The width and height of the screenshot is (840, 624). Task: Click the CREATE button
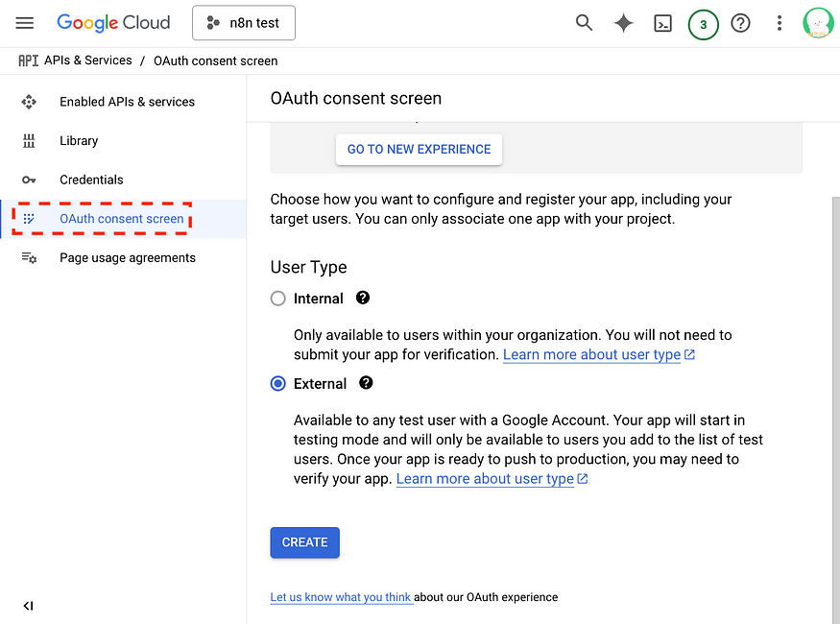[305, 542]
